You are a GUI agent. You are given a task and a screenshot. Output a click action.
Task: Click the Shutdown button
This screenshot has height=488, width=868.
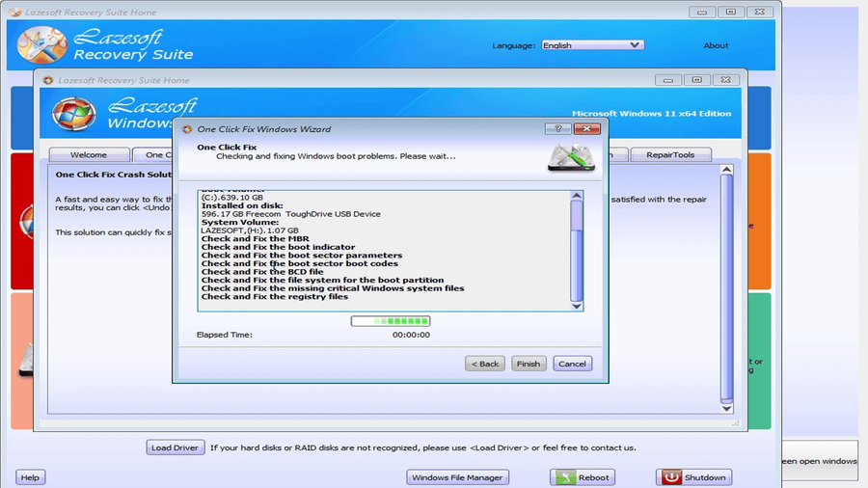point(693,477)
